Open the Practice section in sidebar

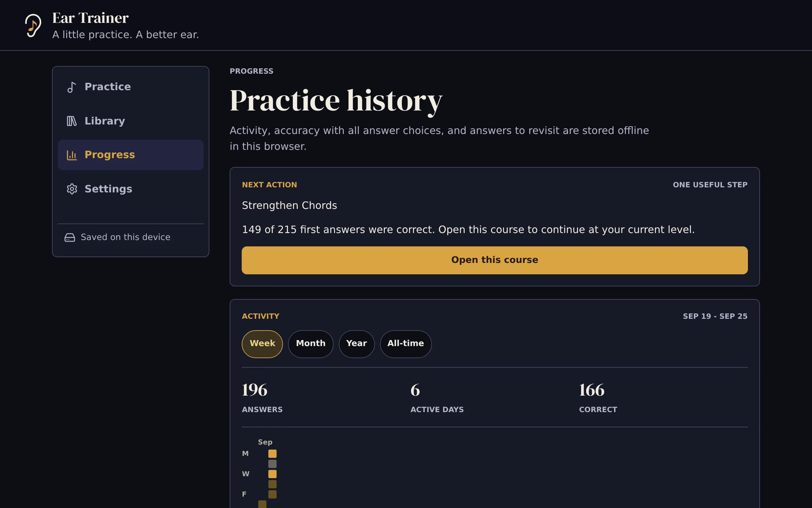coord(131,87)
